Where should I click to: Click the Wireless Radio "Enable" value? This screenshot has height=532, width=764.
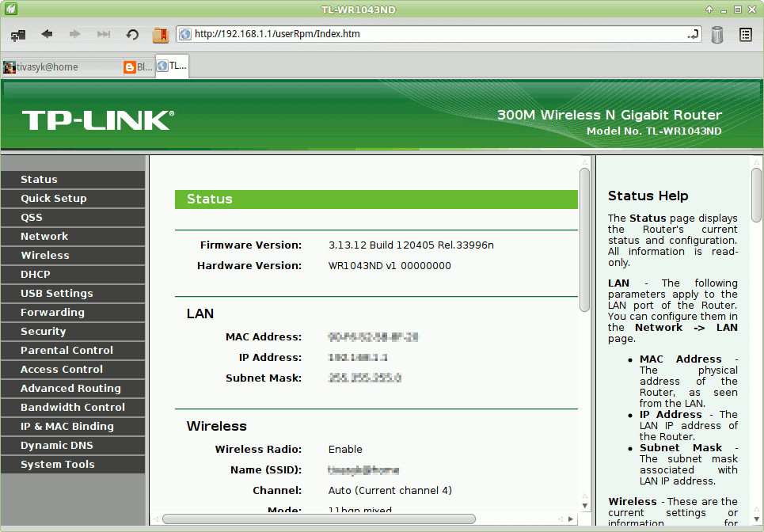point(345,449)
